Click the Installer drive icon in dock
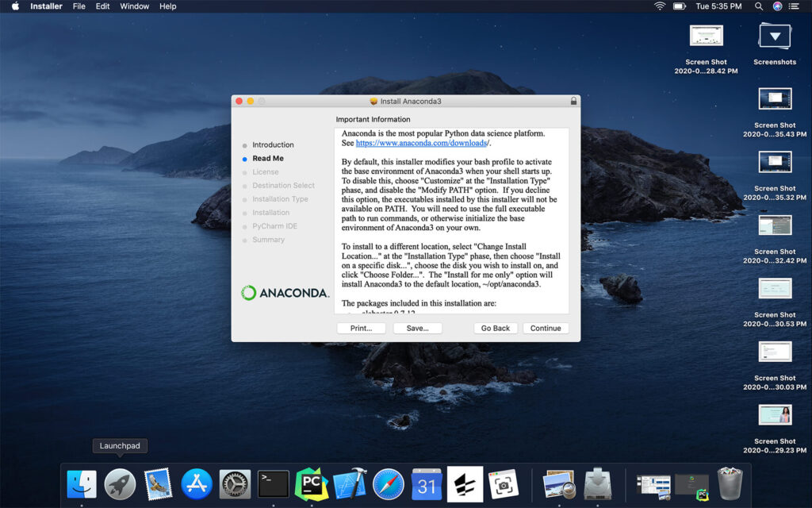This screenshot has height=508, width=812. [598, 485]
